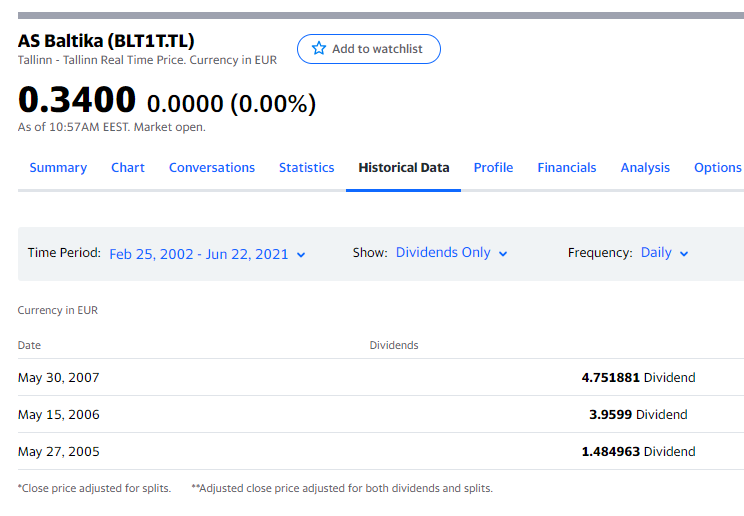Image resolution: width=744 pixels, height=516 pixels.
Task: Click the Adjusted close price dividends and splits note
Action: tap(342, 488)
